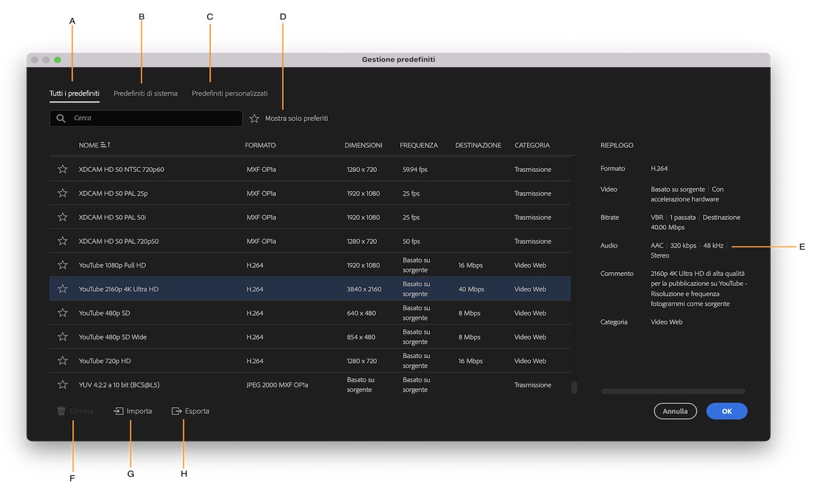The width and height of the screenshot is (818, 504).
Task: Pick the XDCAM HD 50 PAL 720p50 preset name
Action: tap(119, 241)
